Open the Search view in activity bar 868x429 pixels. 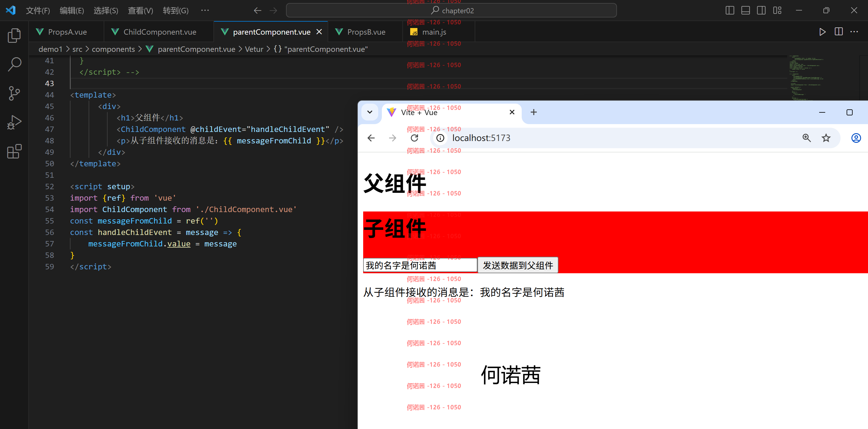[x=14, y=64]
